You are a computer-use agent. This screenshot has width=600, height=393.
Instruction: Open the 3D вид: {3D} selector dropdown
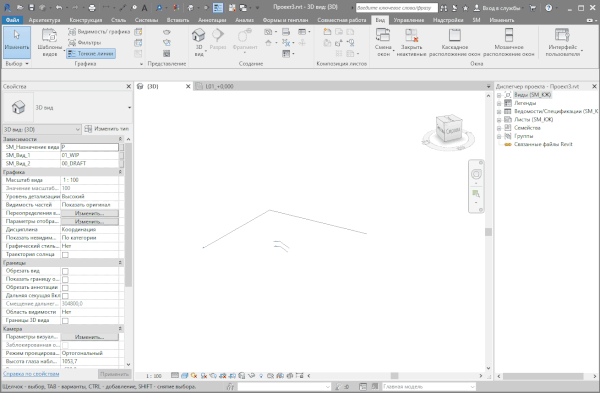[x=42, y=129]
